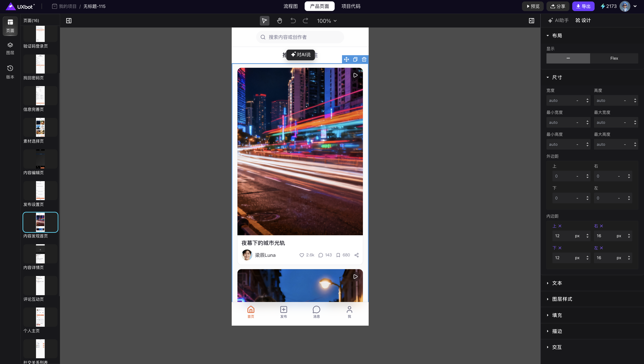The image size is (644, 364).
Task: Expand the 文本 text section
Action: (557, 283)
